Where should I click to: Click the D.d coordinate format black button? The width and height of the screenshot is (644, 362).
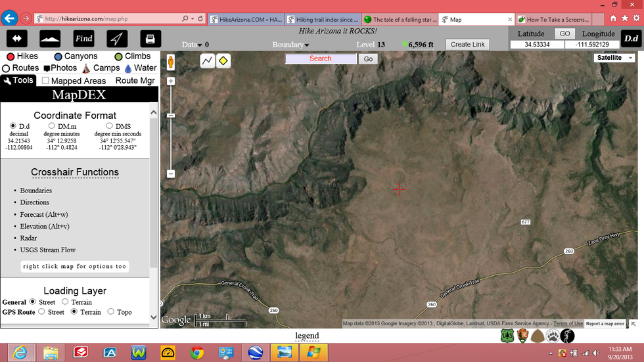click(x=632, y=39)
